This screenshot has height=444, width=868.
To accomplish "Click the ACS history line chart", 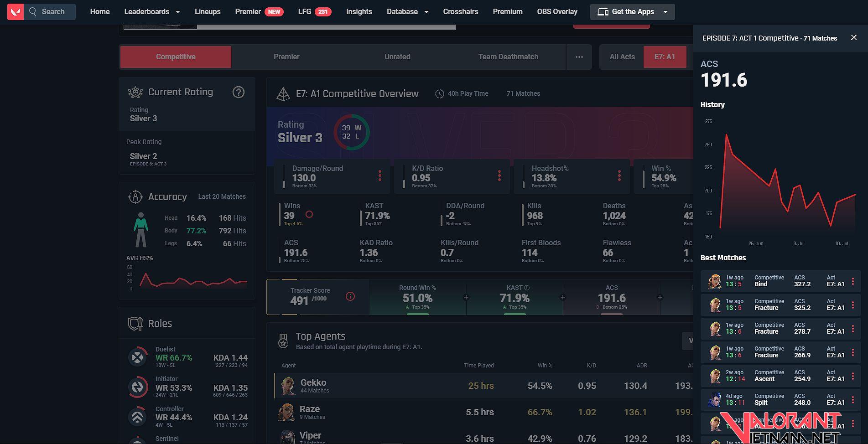I will click(787, 180).
